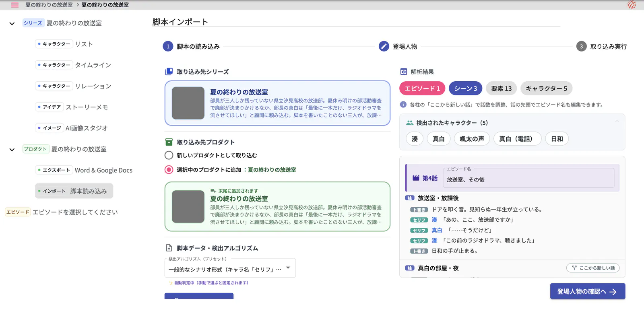Image resolution: width=644 pixels, height=313 pixels.
Task: Edit the エピソード名 field 放送室、その後
Action: point(528,178)
